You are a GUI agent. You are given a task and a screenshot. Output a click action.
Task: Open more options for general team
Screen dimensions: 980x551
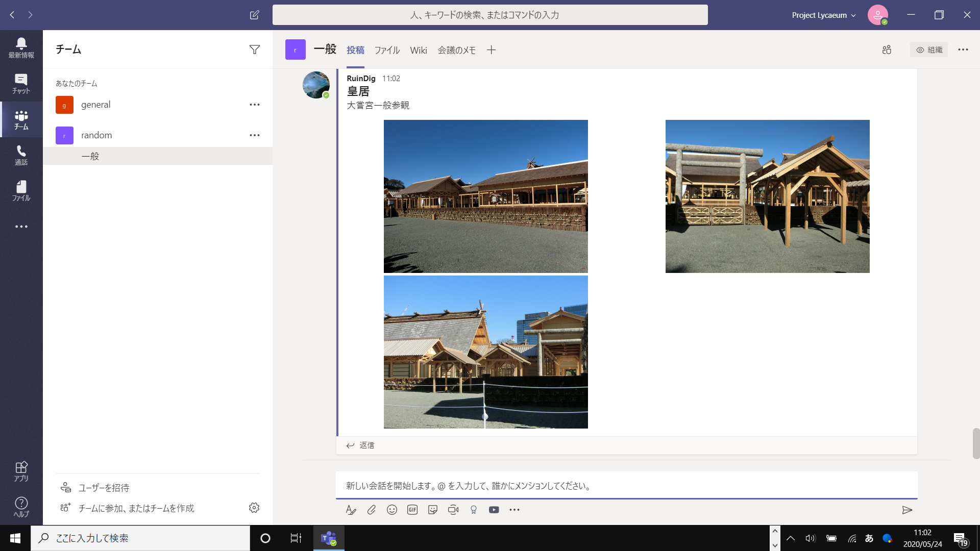254,105
